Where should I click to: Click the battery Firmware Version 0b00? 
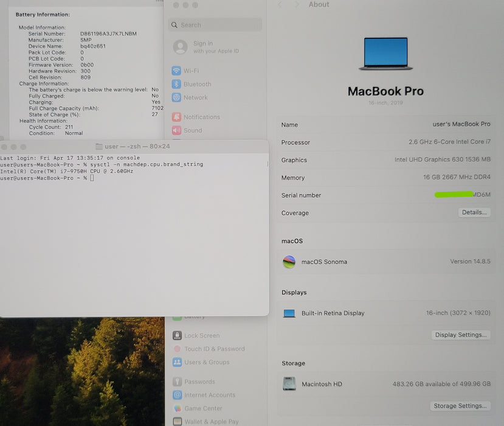click(87, 65)
